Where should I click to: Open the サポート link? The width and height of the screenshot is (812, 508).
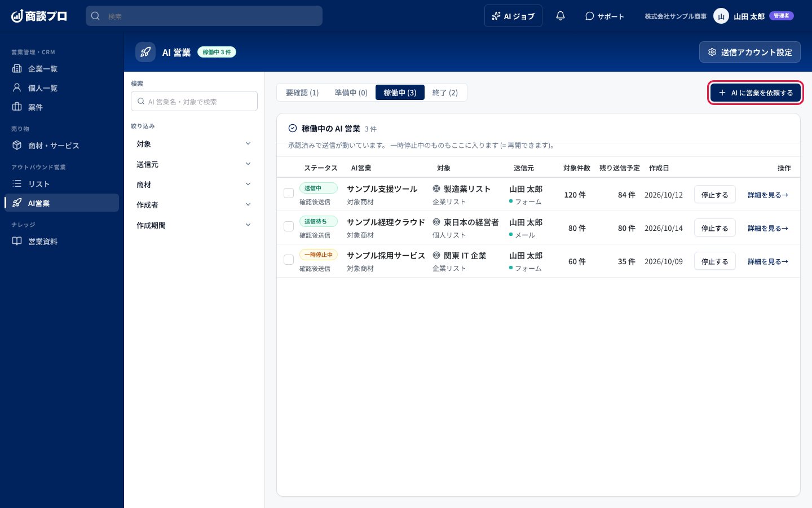pyautogui.click(x=604, y=16)
